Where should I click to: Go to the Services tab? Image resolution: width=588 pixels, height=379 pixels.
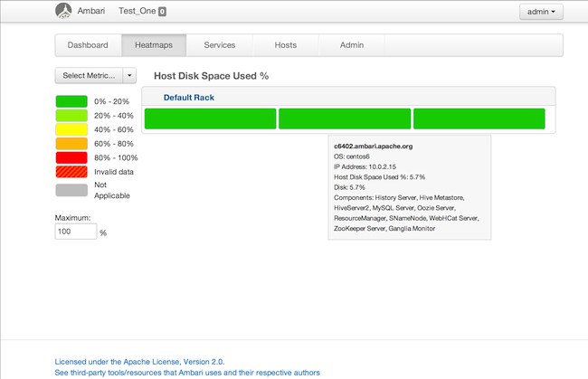pyautogui.click(x=220, y=45)
